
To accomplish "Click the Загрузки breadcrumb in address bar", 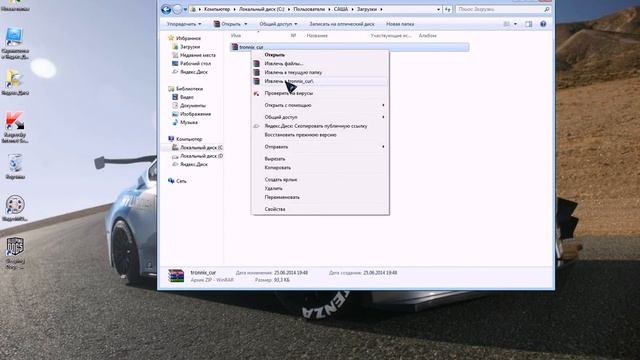I will tap(367, 9).
